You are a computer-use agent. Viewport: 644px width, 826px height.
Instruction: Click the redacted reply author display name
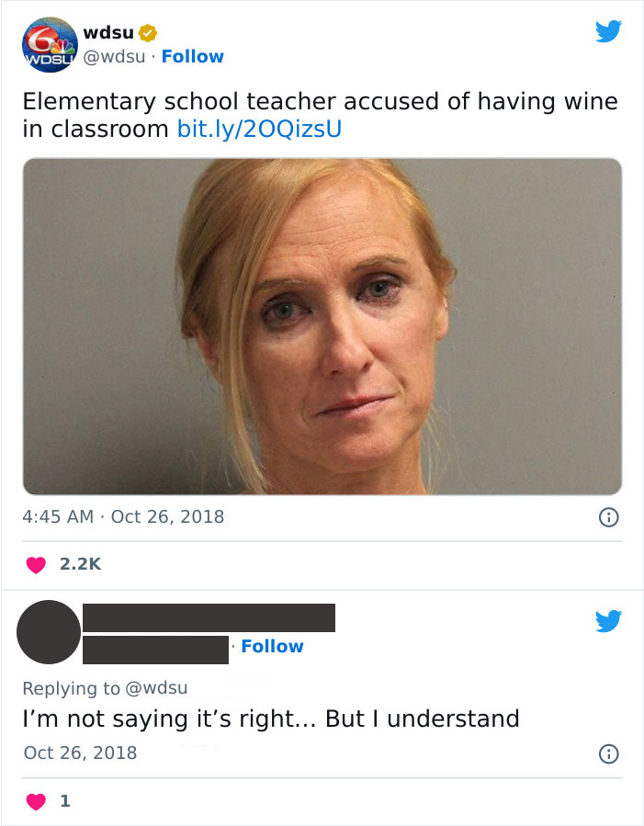coord(209,617)
